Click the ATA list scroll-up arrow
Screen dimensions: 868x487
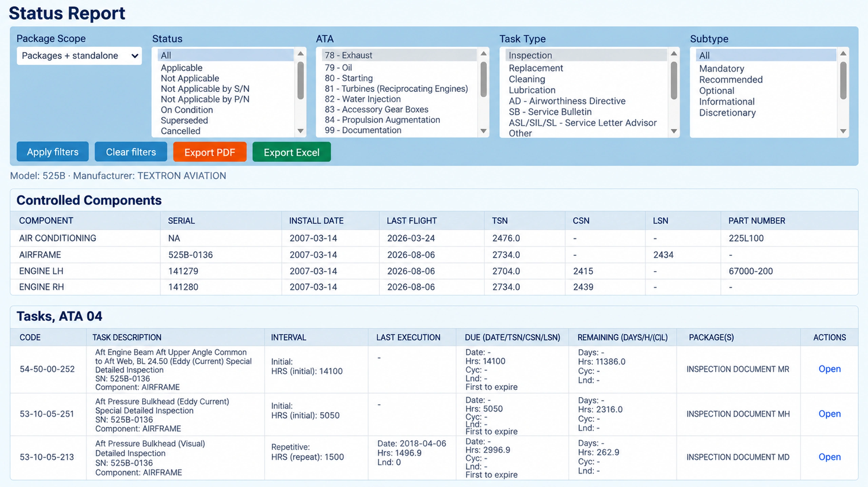click(484, 54)
